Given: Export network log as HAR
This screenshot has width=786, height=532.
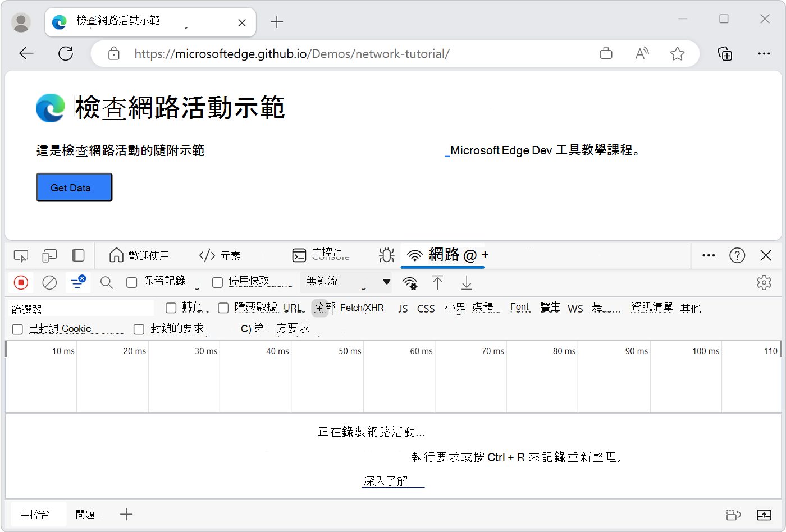Looking at the screenshot, I should click(x=467, y=283).
